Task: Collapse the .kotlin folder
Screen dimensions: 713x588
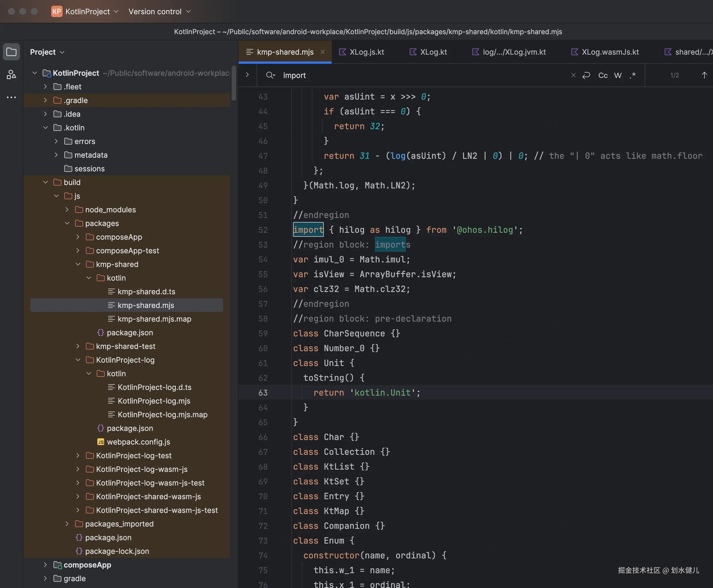Action: [x=45, y=128]
